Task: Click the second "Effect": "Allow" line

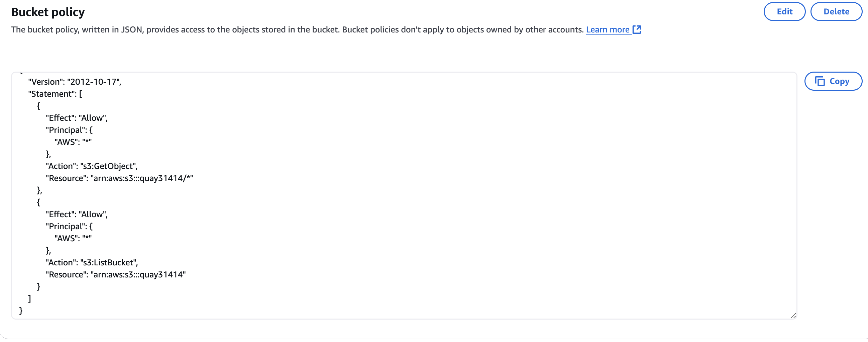Action: tap(77, 215)
